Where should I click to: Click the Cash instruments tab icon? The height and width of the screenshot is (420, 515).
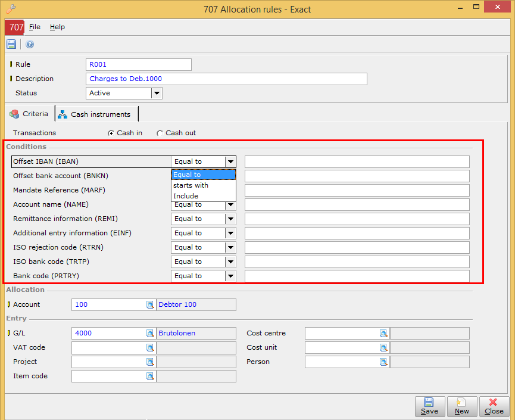pos(63,114)
